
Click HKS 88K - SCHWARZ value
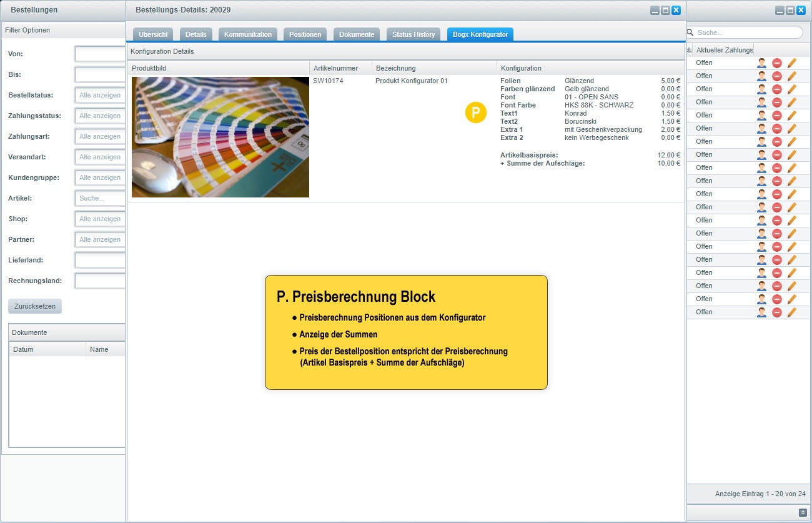599,105
